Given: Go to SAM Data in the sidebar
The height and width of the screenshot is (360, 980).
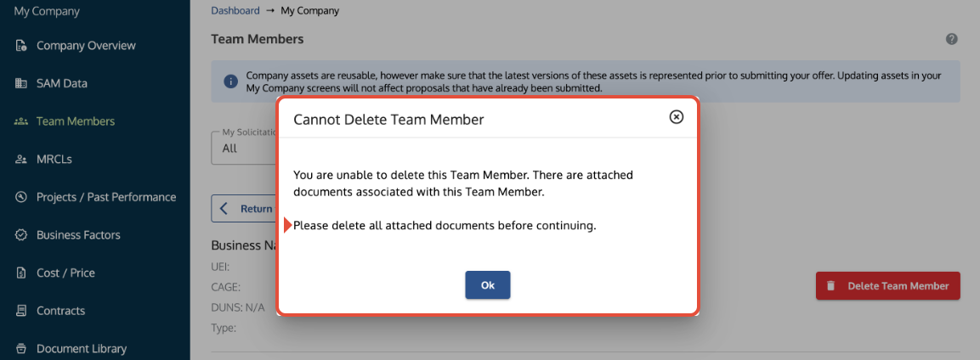Looking at the screenshot, I should [62, 83].
